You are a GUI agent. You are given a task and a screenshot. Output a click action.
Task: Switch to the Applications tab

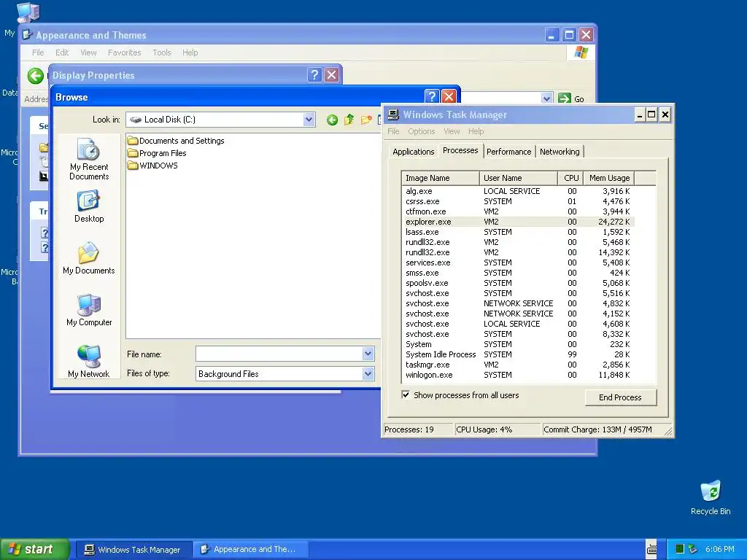coord(413,152)
